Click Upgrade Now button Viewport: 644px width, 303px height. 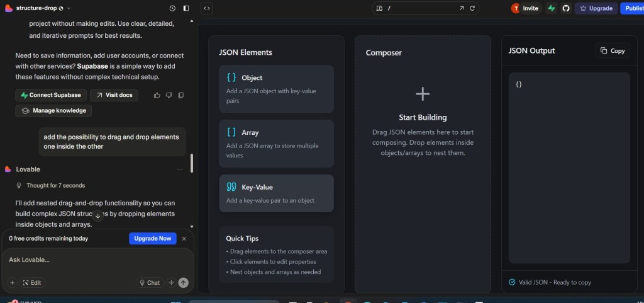pos(153,239)
